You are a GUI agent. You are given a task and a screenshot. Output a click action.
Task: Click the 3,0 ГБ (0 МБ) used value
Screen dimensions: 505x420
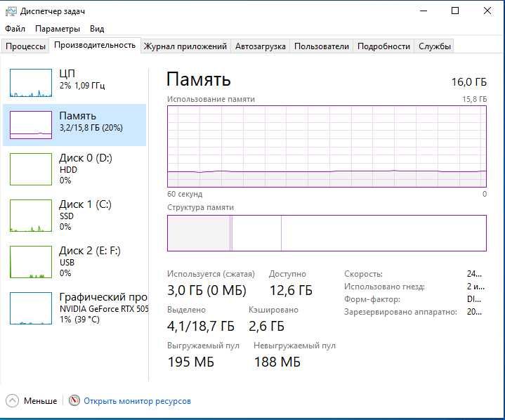click(206, 290)
